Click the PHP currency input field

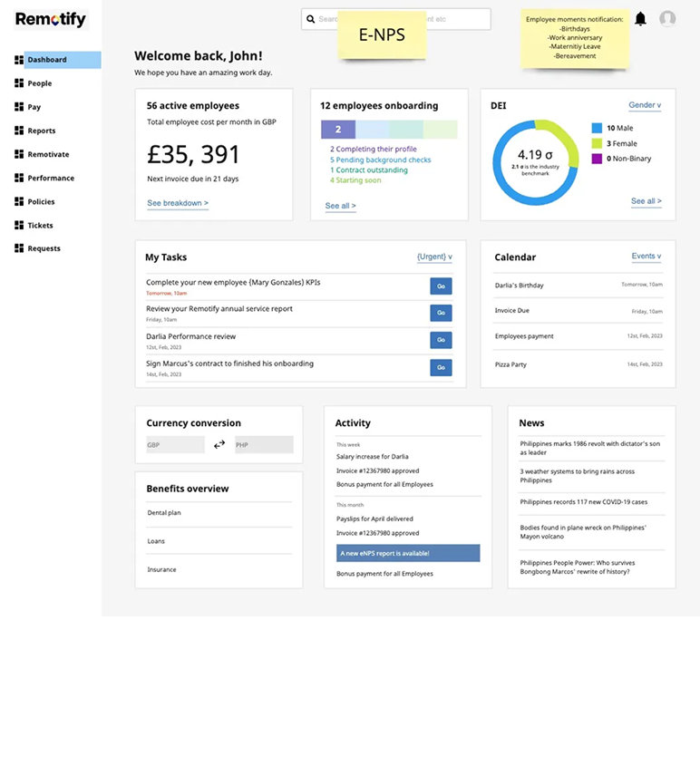tap(264, 444)
